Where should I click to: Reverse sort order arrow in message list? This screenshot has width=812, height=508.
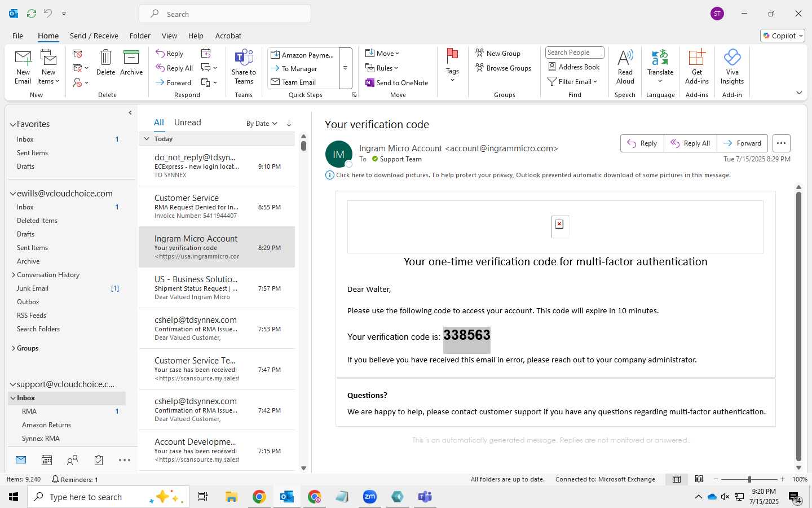pos(289,123)
